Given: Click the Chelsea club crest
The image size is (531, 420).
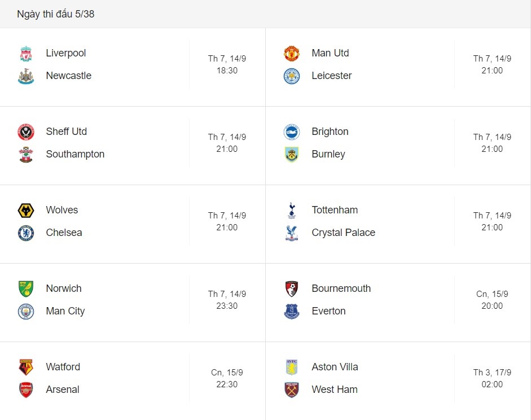Looking at the screenshot, I should click(26, 233).
